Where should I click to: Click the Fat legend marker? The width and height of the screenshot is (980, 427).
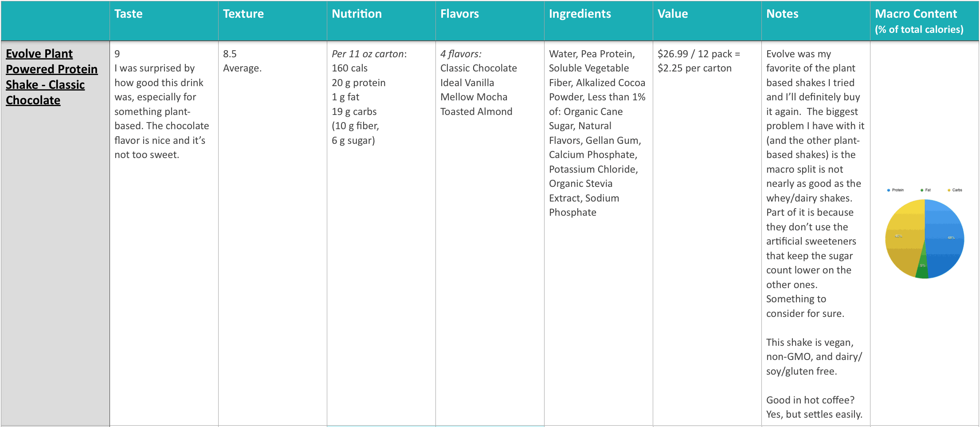[922, 190]
